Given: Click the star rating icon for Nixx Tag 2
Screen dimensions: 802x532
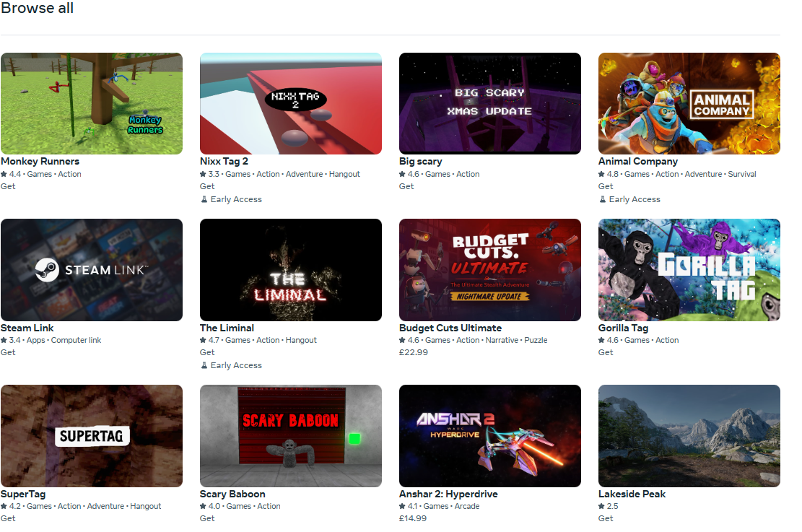Looking at the screenshot, I should [x=203, y=174].
